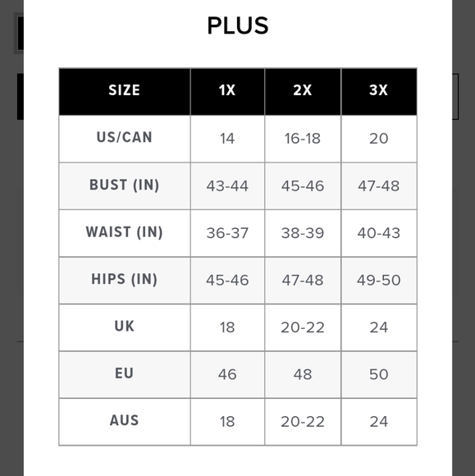This screenshot has height=476, width=475.
Task: Select the 1X size column header
Action: 227,92
